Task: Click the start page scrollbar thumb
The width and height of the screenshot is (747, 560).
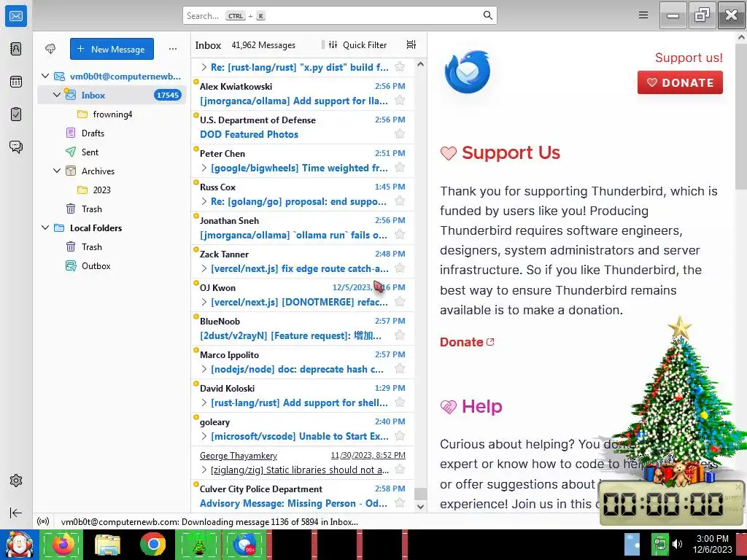Action: pos(742,115)
